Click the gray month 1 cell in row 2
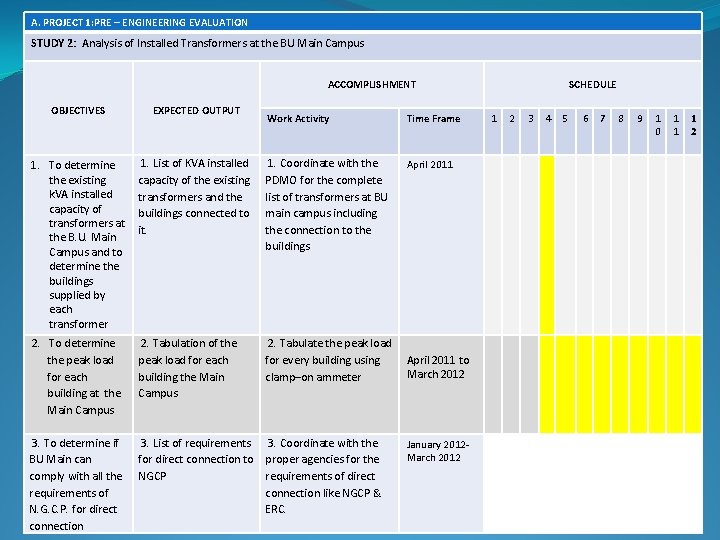Screen dimensions: 720x540 493,384
